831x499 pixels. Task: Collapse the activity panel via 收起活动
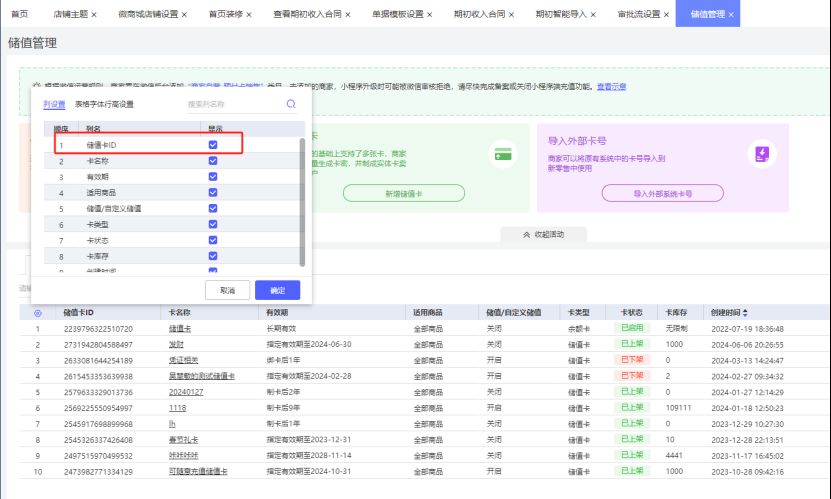[543, 234]
